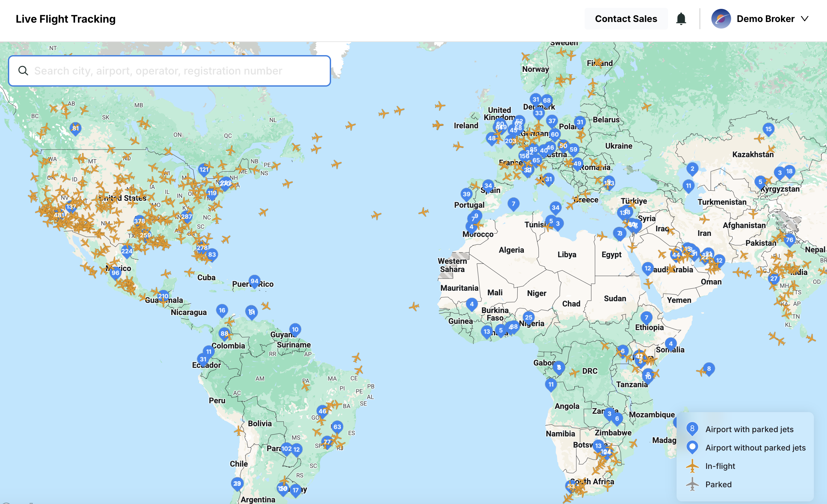The image size is (827, 504).
Task: Select airport marker 25 in Nigeria
Action: (x=529, y=318)
